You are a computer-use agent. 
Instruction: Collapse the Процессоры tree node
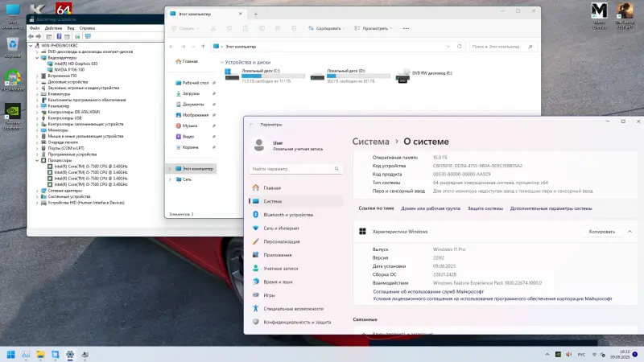pos(37,160)
